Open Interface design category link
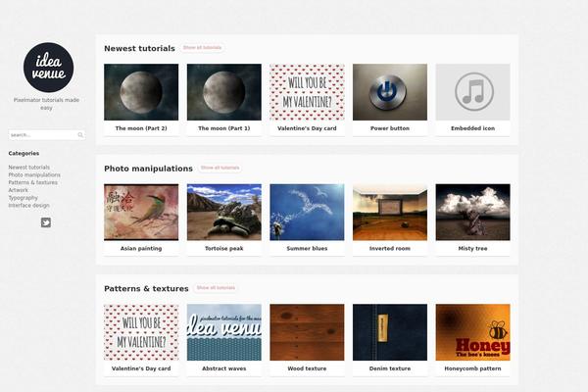The image size is (588, 392). pos(28,205)
